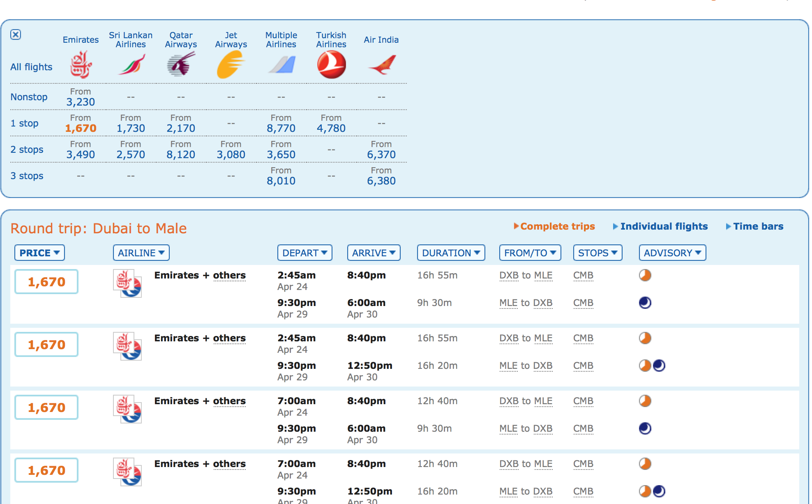Open the DURATION sort dropdown
This screenshot has height=504, width=812.
coord(451,253)
